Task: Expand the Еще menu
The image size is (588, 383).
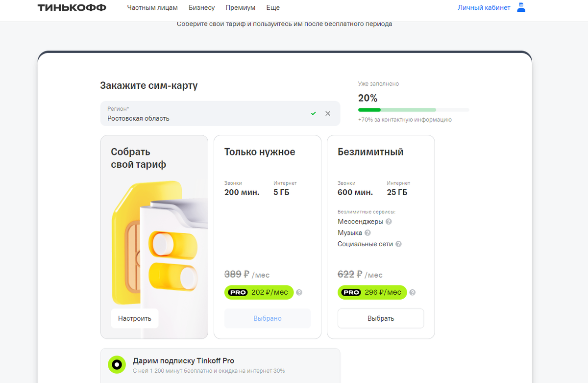Action: click(x=273, y=8)
